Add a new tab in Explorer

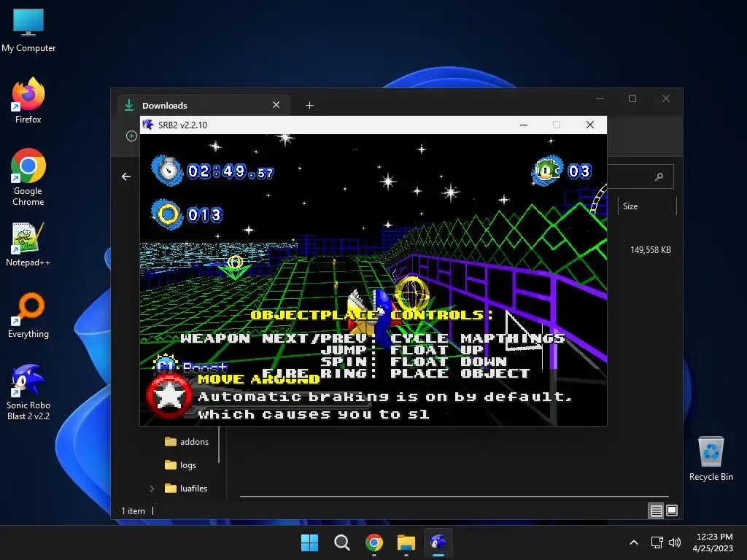[x=309, y=105]
